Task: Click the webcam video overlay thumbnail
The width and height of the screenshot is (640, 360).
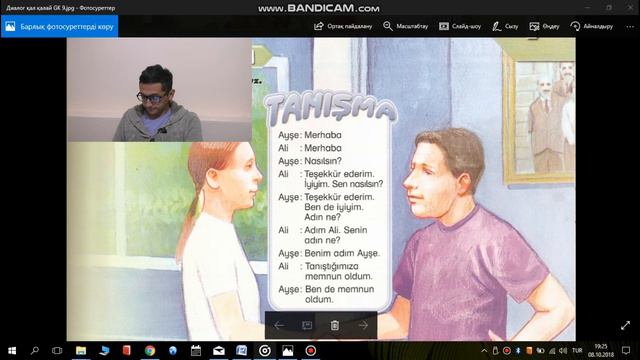Action: 159,90
